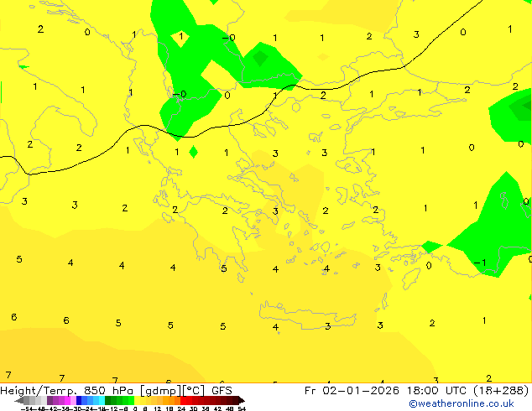Click the dark brown right arrow of the legend

242,401
